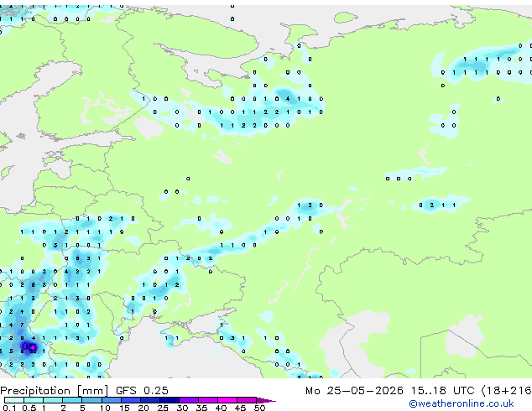The image size is (532, 411).
Task: Click the '50' legend scale label
Action: coord(260,408)
